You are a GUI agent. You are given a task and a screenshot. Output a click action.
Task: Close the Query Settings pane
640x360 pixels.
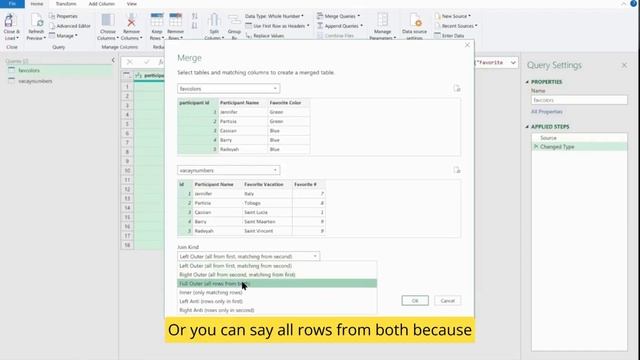pyautogui.click(x=624, y=65)
